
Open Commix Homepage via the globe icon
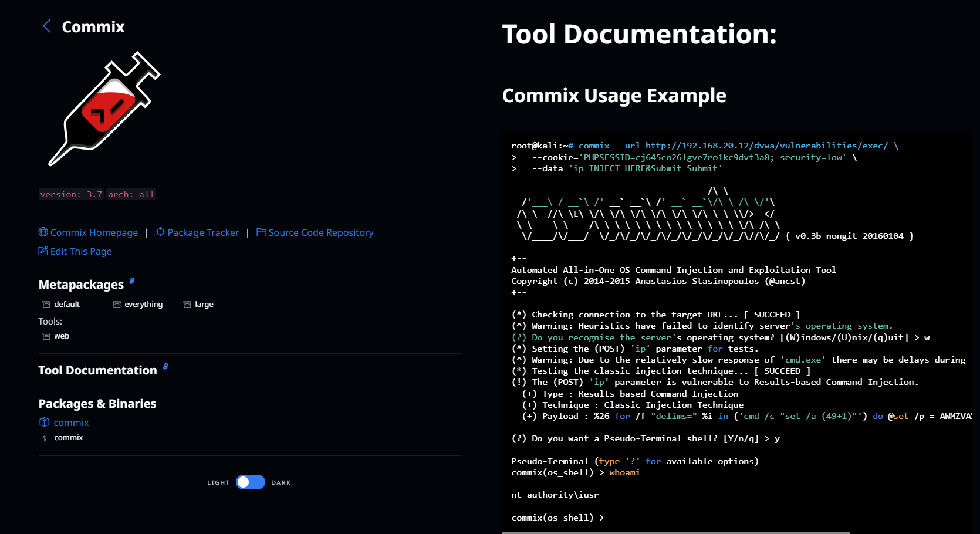[43, 232]
